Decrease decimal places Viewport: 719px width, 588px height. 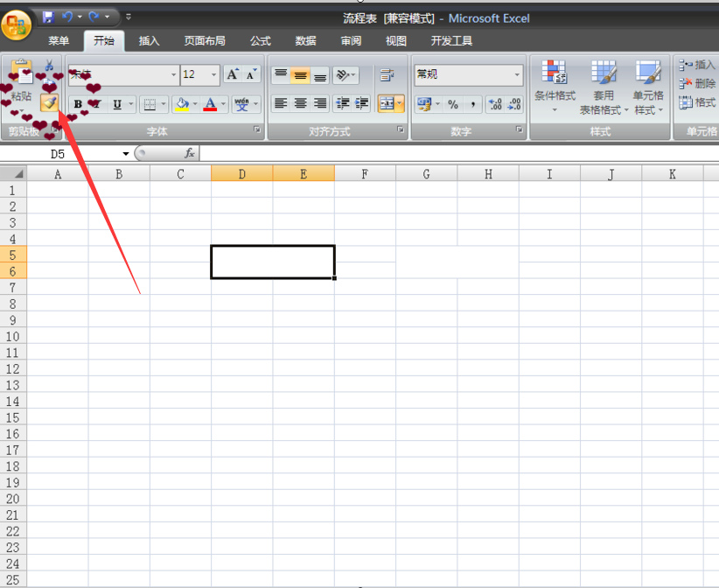pyautogui.click(x=514, y=105)
